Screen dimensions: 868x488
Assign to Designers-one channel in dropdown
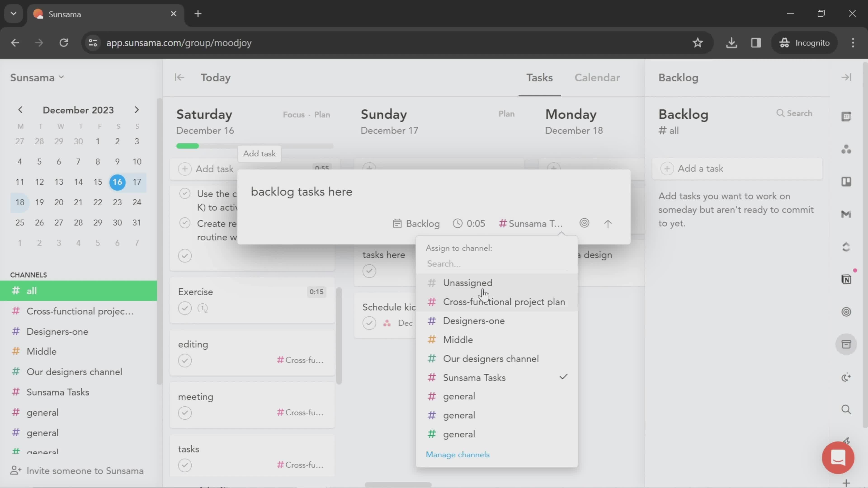point(497,321)
